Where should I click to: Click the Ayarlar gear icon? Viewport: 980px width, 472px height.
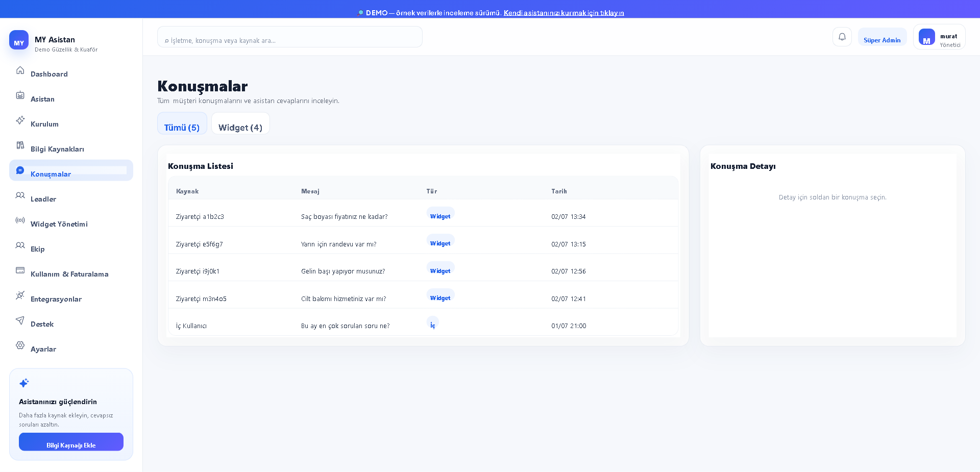[x=20, y=345]
